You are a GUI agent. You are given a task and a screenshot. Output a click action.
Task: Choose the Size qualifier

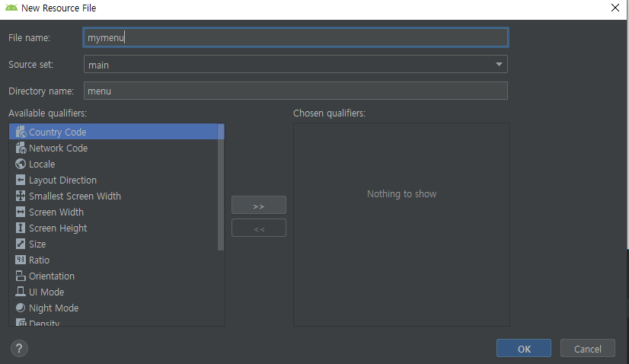(x=113, y=244)
